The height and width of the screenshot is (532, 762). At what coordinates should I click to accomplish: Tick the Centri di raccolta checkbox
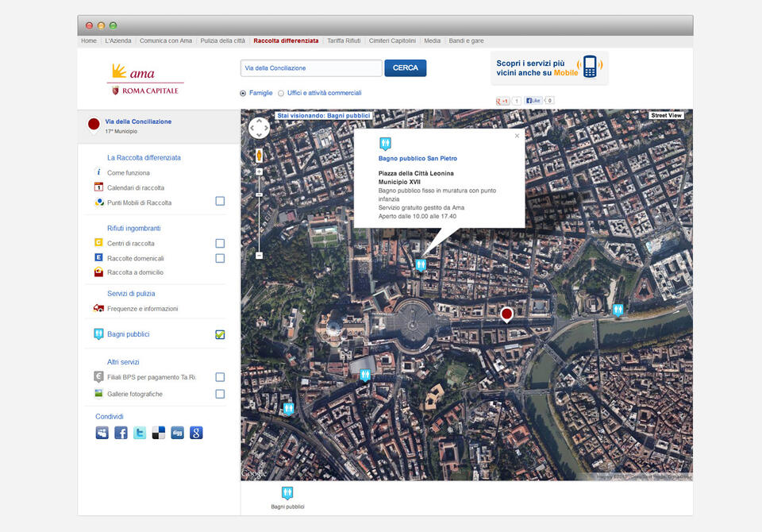coord(220,243)
